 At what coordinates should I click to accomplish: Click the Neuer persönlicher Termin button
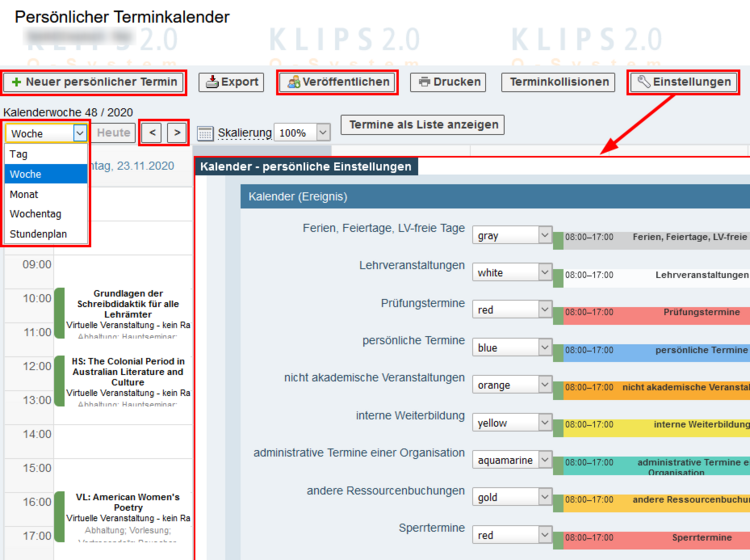tap(94, 82)
